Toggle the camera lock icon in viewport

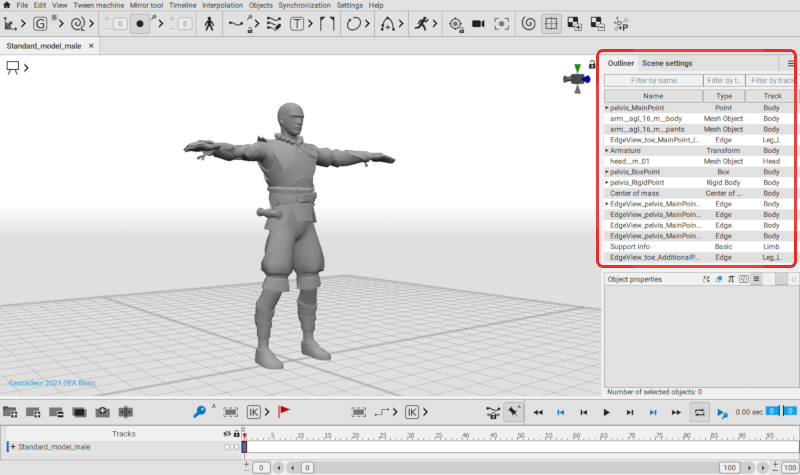coord(592,65)
